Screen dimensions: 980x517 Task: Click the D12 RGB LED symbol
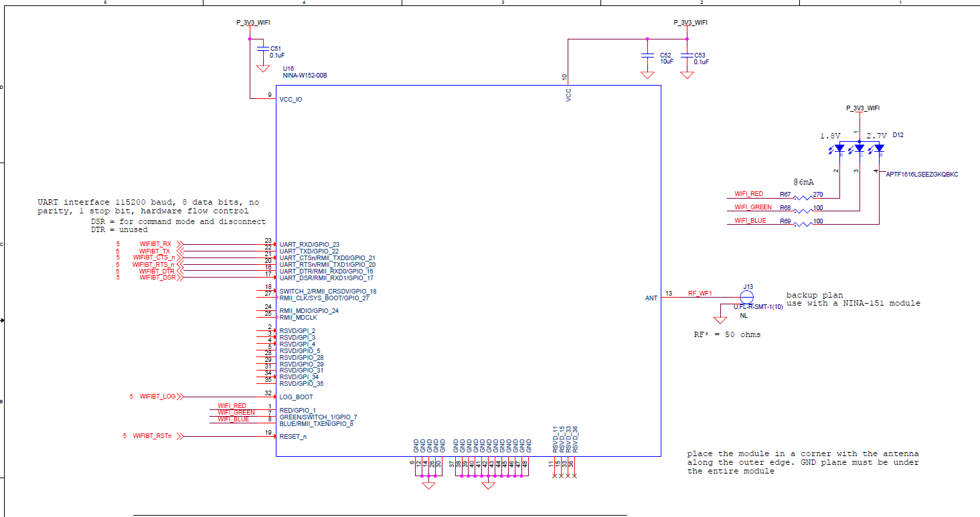coord(858,148)
